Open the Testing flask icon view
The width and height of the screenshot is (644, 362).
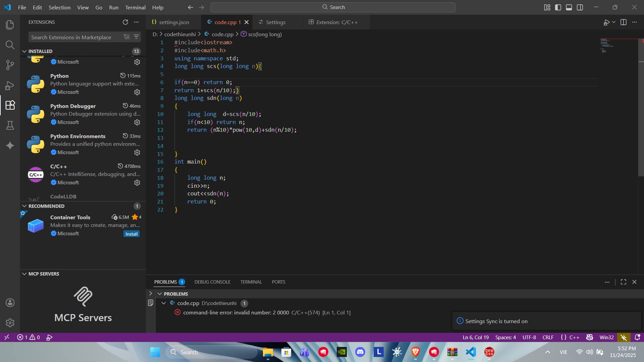[x=10, y=125]
